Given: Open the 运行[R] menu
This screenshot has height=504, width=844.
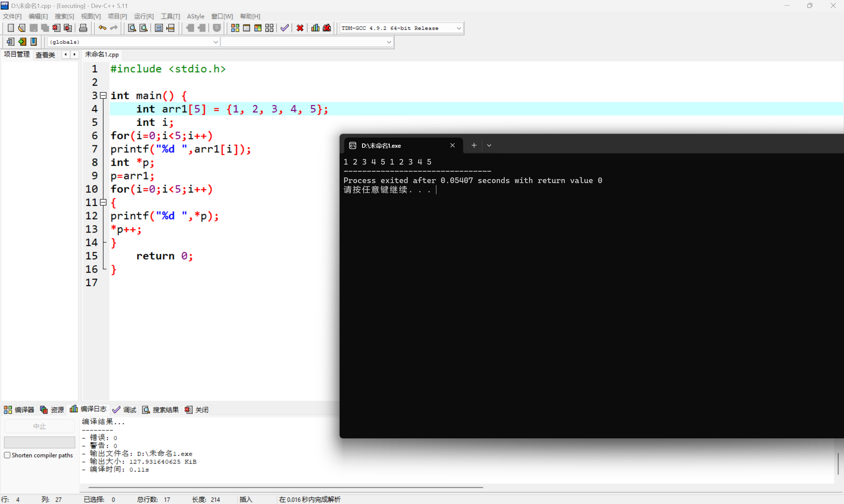Looking at the screenshot, I should click(143, 16).
